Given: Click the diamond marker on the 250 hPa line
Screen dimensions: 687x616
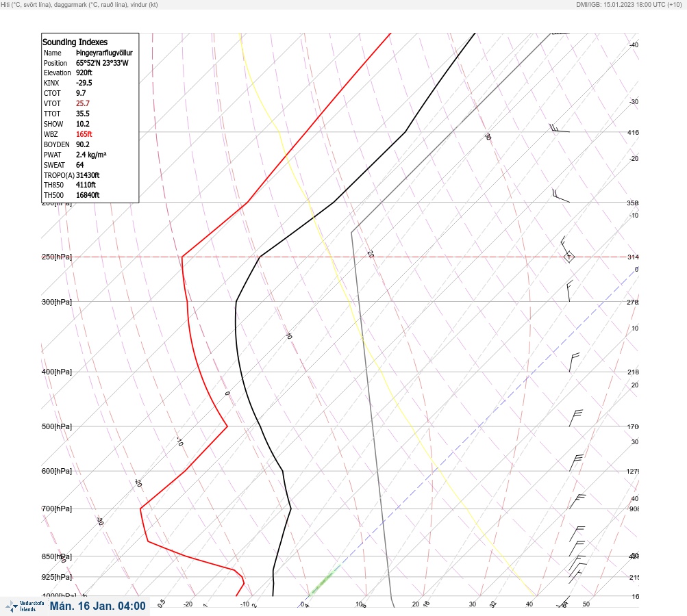Looking at the screenshot, I should (569, 257).
